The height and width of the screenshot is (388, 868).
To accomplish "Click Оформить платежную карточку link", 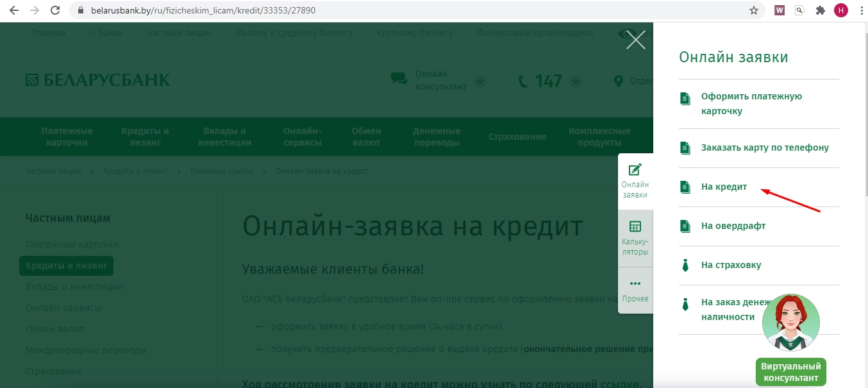I will [x=751, y=103].
